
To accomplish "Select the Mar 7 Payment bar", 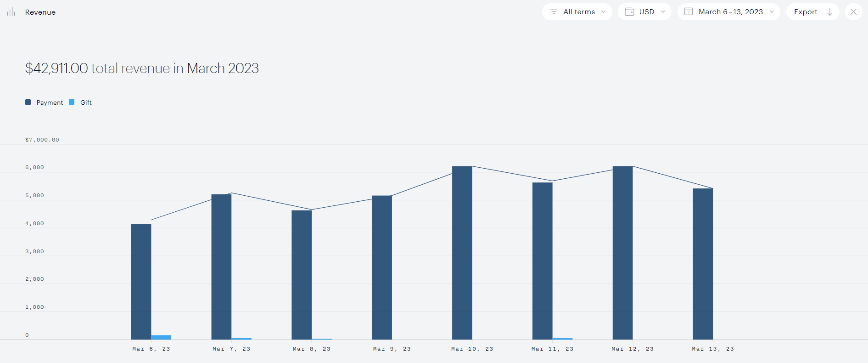I will tap(221, 267).
